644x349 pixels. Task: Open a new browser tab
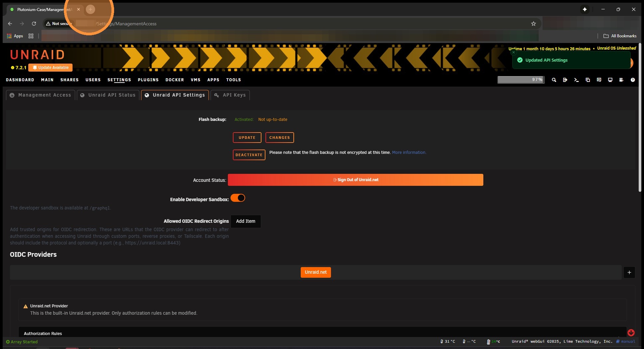click(x=90, y=9)
